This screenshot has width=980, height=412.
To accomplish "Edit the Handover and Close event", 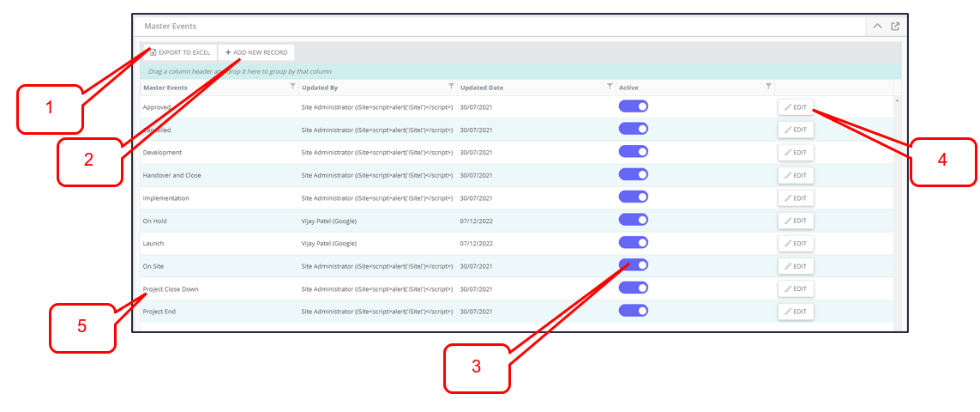I will coord(796,175).
